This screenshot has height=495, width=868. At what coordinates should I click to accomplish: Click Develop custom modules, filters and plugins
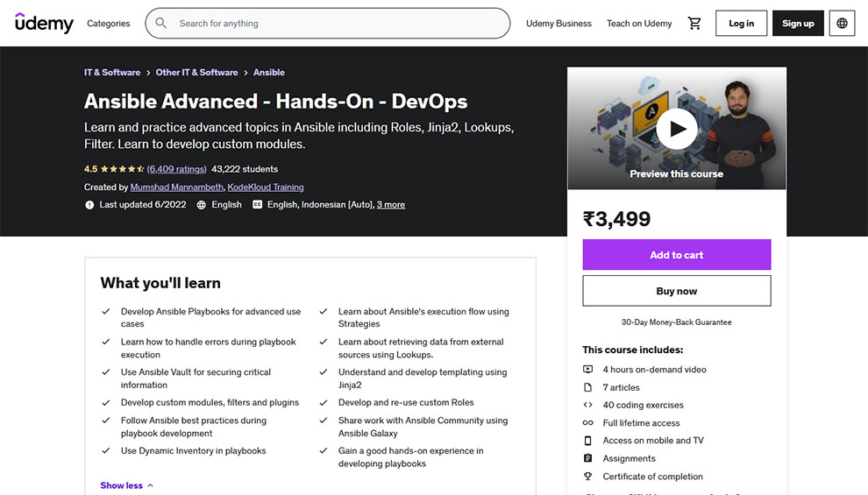(x=210, y=403)
